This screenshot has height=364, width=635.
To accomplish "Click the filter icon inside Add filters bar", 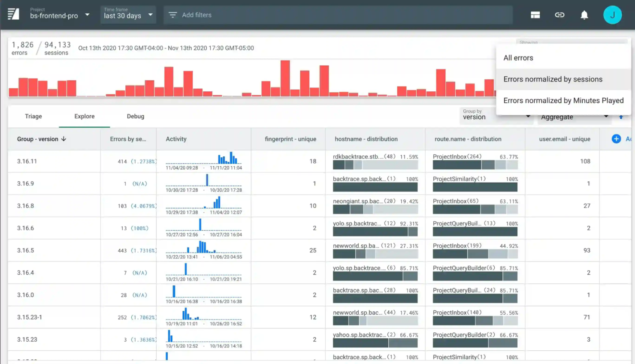I will (172, 15).
